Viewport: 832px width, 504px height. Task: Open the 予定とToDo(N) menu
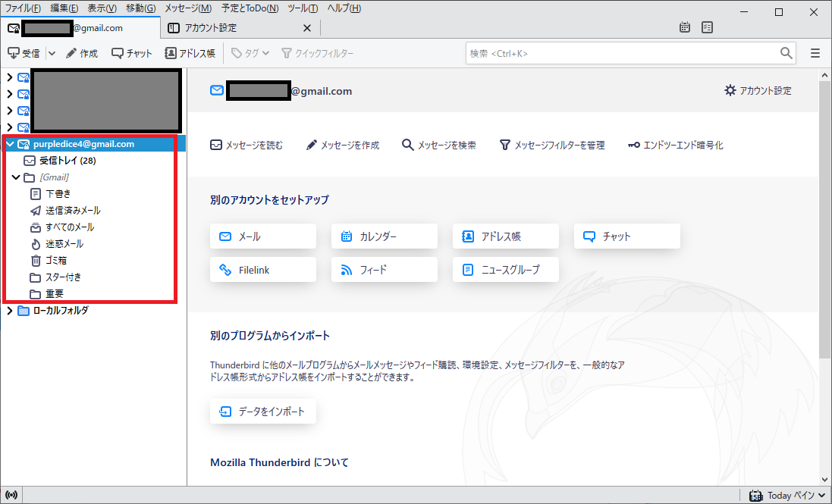point(250,8)
